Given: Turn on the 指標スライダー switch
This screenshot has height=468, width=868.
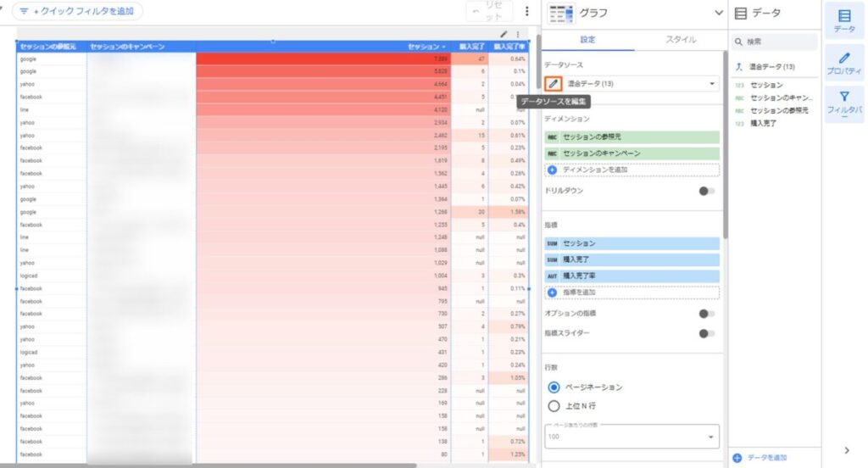Looking at the screenshot, I should coord(705,333).
